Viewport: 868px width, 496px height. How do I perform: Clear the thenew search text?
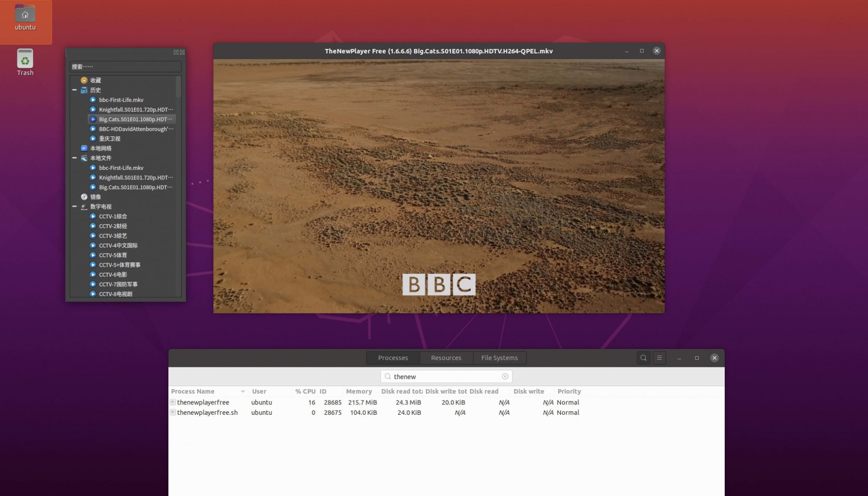(x=505, y=377)
